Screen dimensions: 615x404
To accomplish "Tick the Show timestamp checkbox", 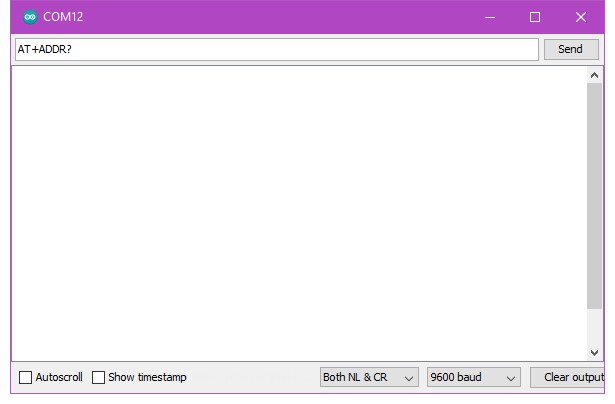I will (x=98, y=378).
